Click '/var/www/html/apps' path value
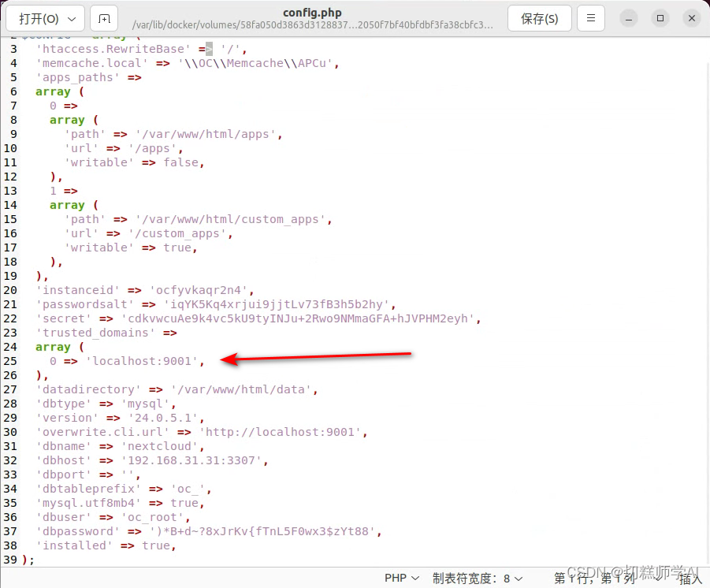 coord(206,134)
